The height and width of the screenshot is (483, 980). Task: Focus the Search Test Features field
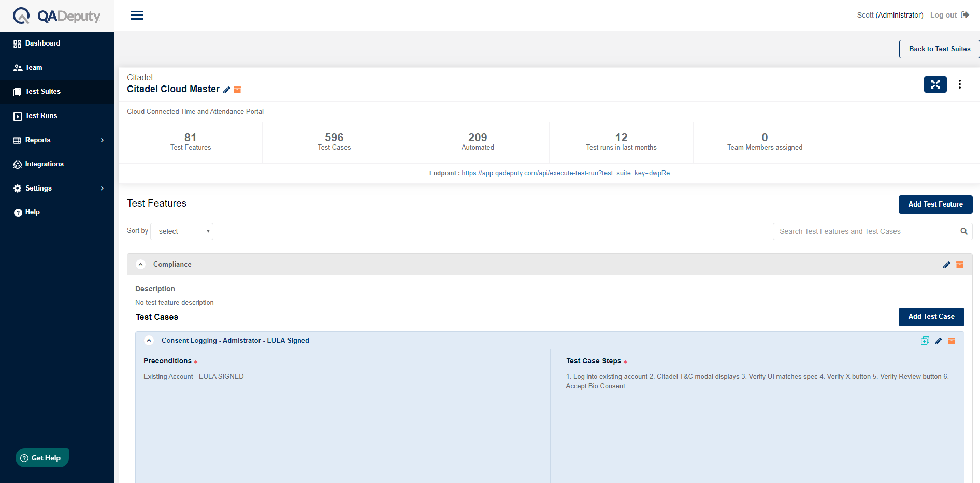[x=872, y=231]
